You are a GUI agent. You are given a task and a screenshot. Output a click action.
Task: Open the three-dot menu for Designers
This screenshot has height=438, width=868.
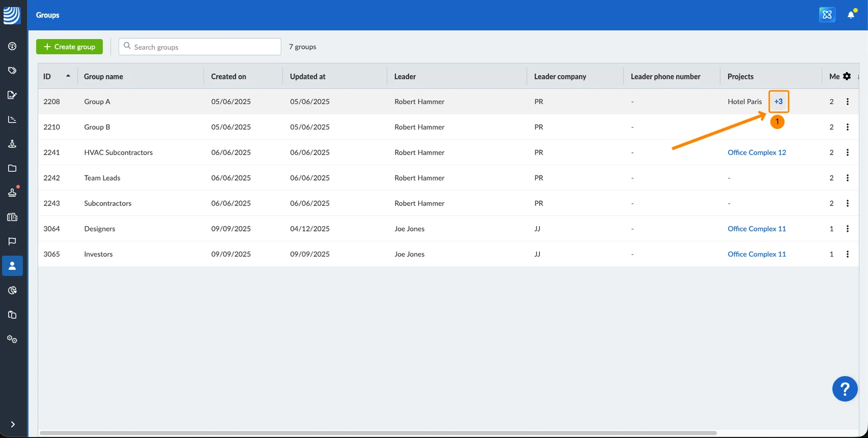tap(847, 229)
